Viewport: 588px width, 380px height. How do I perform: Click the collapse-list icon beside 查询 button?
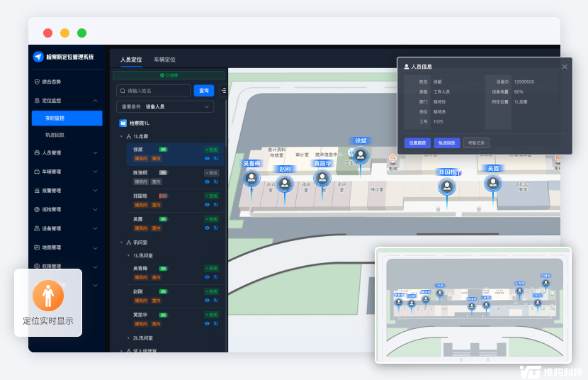[x=223, y=91]
